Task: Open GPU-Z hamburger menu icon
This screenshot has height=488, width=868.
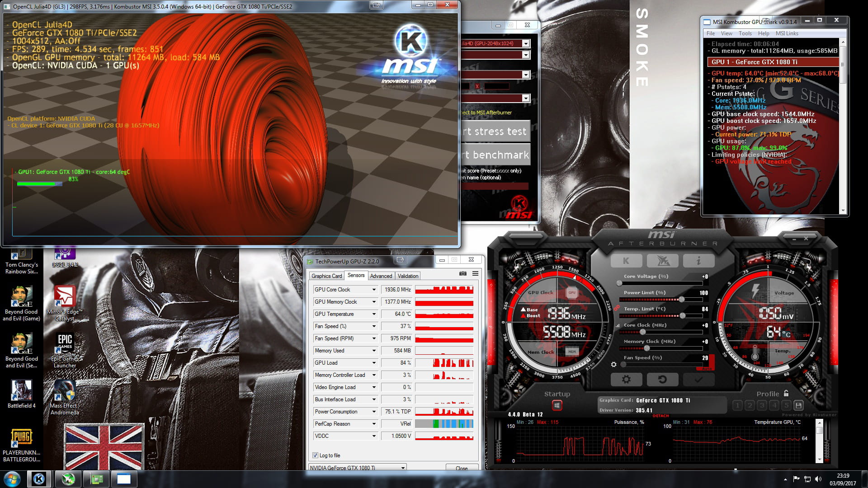Action: 475,273
